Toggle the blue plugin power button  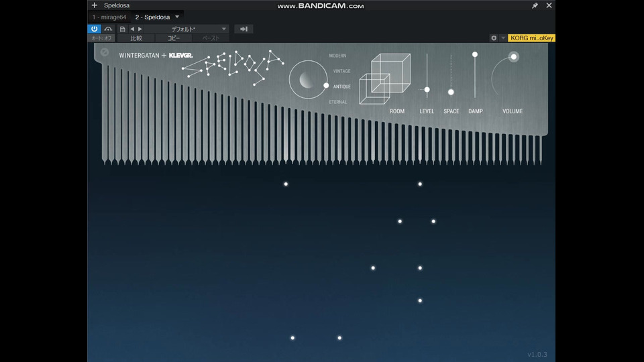[x=94, y=29]
